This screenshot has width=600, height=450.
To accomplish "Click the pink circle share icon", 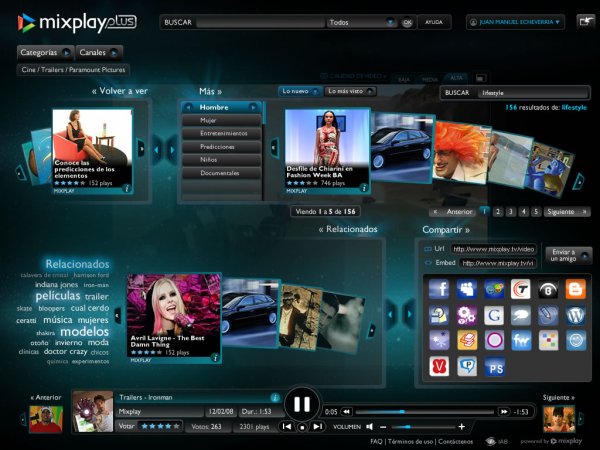I will pos(494,341).
